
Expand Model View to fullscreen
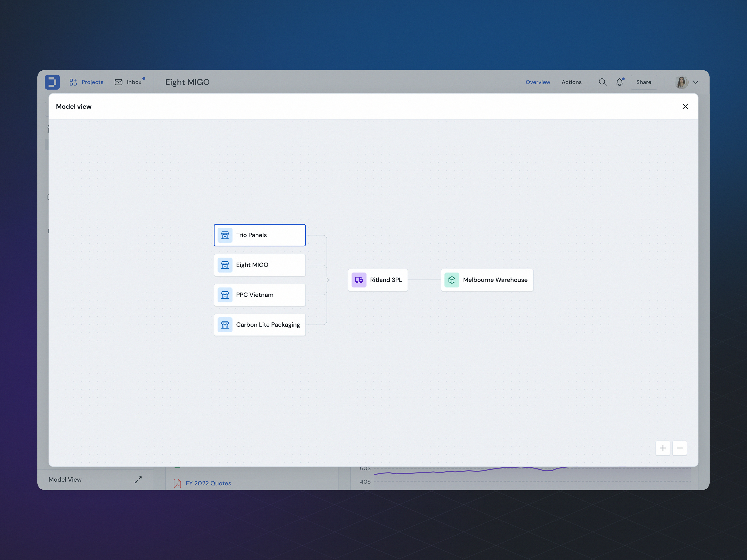point(138,479)
